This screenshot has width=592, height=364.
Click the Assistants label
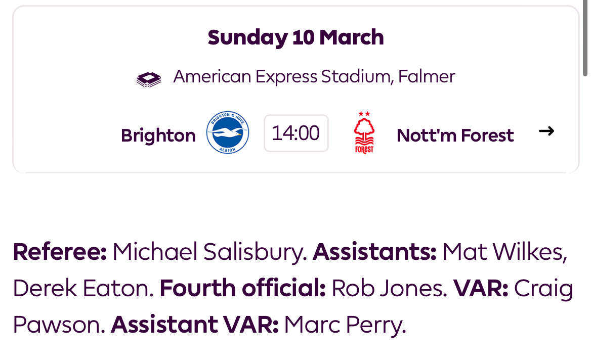coord(374,252)
